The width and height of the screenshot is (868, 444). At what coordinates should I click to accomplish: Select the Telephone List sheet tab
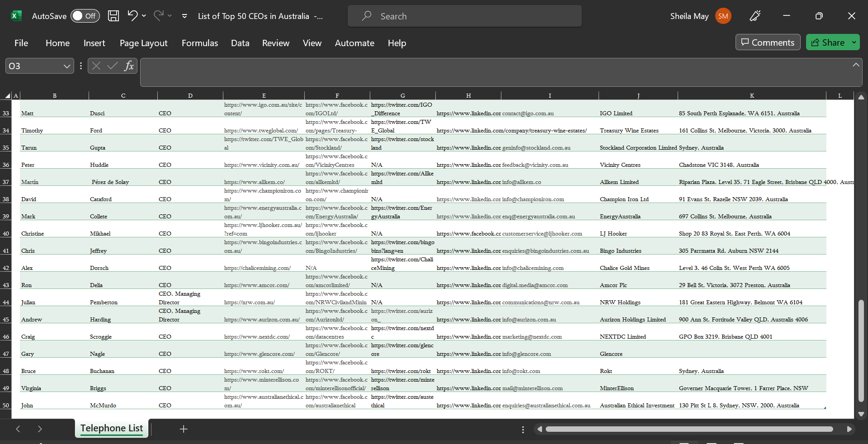pos(112,428)
